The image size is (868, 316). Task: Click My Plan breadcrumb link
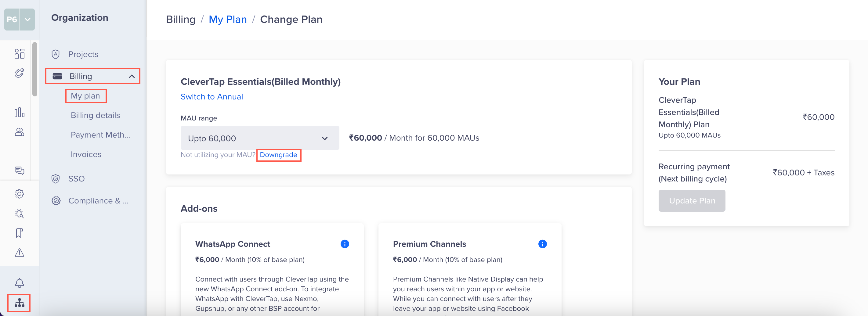[228, 20]
